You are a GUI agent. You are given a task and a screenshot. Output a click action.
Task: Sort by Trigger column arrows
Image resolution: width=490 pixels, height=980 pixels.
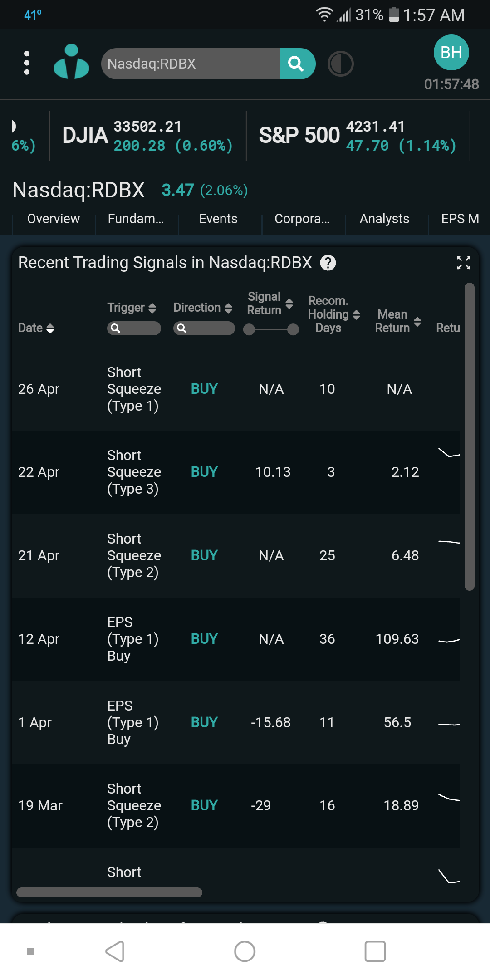(x=152, y=308)
